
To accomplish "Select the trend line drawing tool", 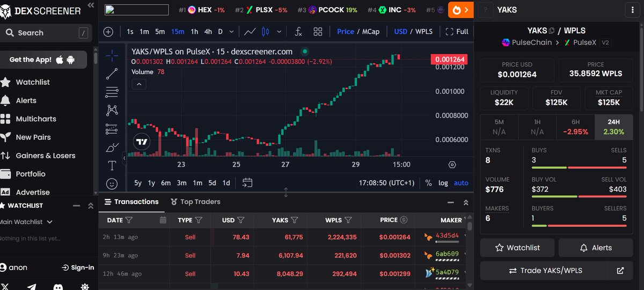I will point(112,74).
